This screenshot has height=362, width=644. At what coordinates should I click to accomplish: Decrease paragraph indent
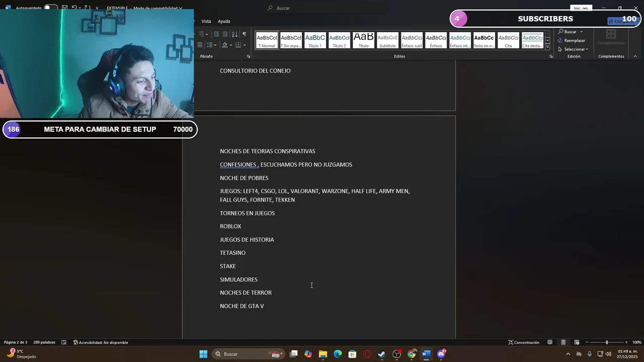tap(216, 34)
